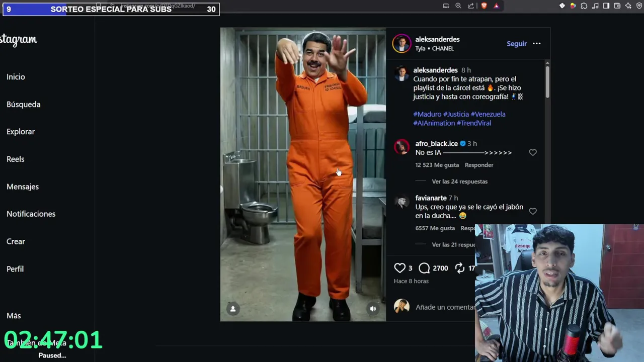The width and height of the screenshot is (644, 362).
Task: Open Brave Rewards triangle icon
Action: tap(496, 6)
